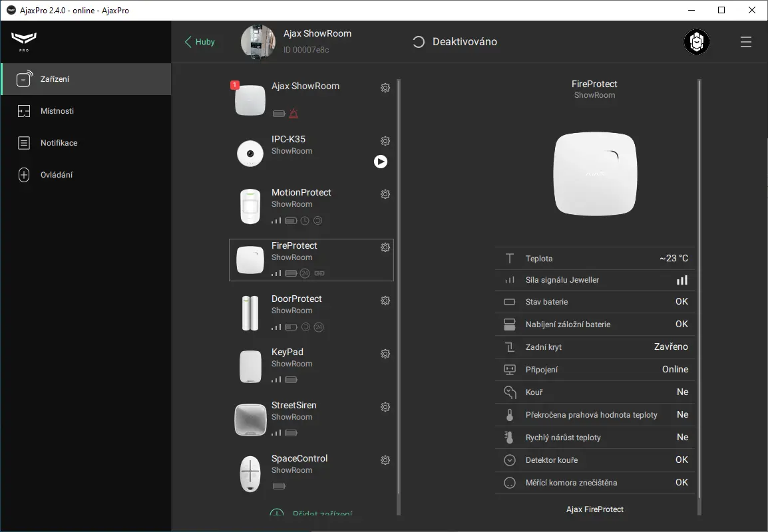Open the hamburger menu
This screenshot has width=768, height=532.
click(746, 42)
